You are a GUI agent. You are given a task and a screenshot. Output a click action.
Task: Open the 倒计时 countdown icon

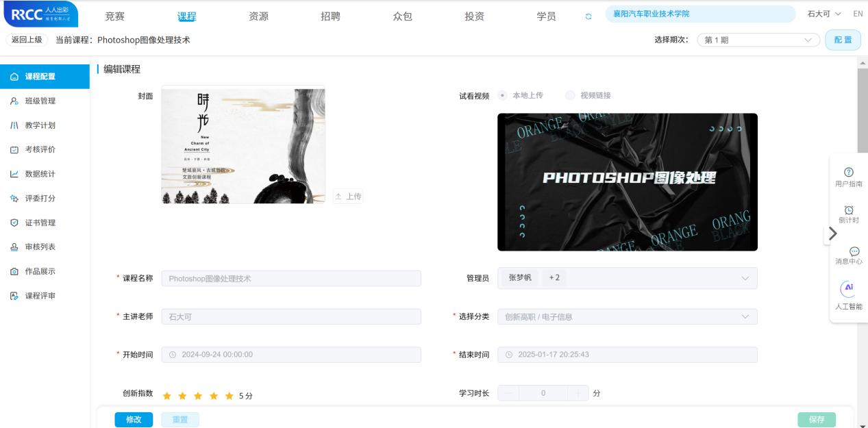(848, 210)
